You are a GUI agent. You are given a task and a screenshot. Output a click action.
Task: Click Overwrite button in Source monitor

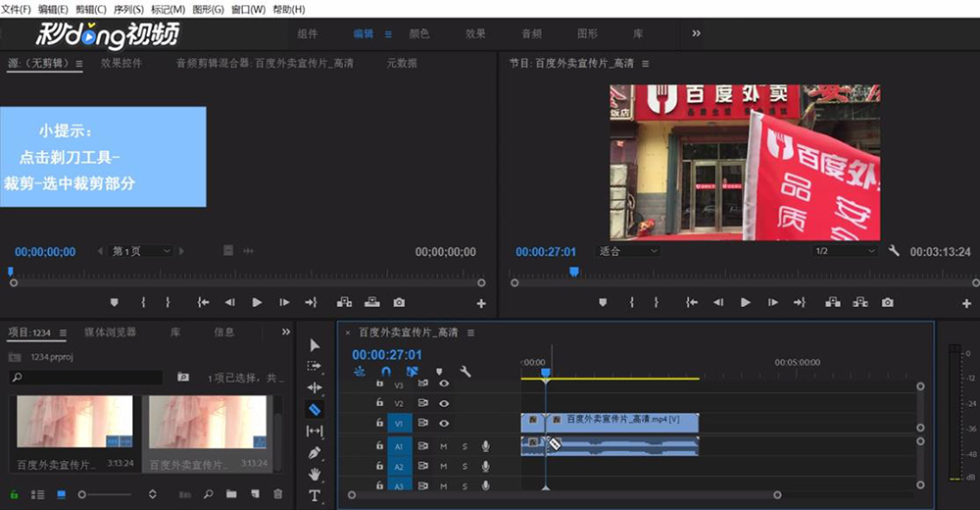coord(371,302)
